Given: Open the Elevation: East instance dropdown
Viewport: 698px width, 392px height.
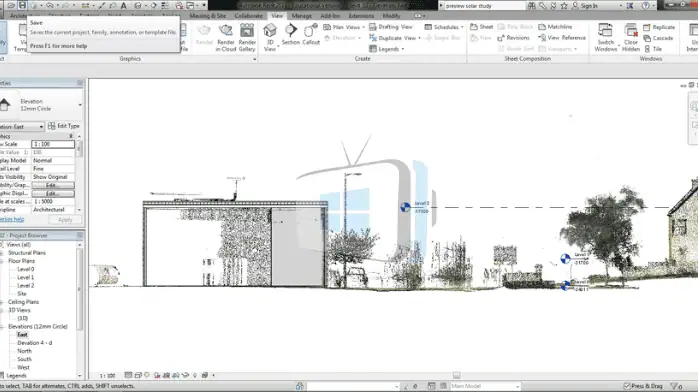Looking at the screenshot, I should click(22, 126).
